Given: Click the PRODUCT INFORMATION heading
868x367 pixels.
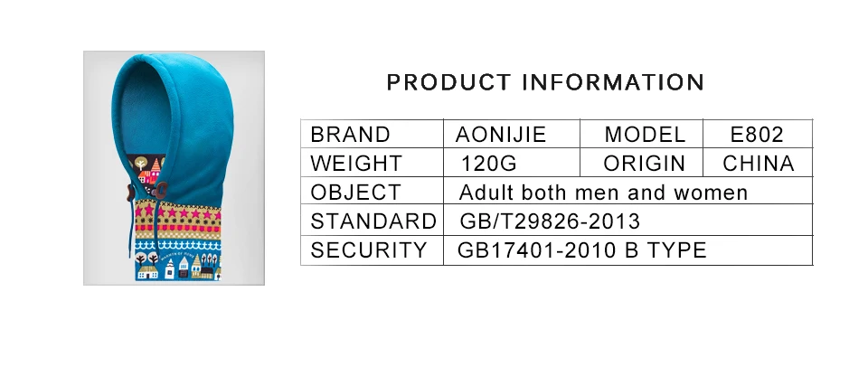Looking at the screenshot, I should coord(545,82).
